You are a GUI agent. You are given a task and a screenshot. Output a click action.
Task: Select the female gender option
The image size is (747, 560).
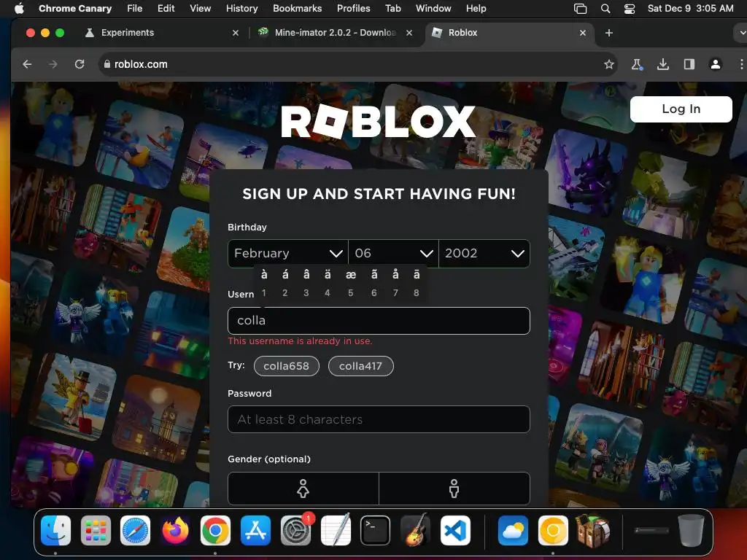click(x=303, y=489)
